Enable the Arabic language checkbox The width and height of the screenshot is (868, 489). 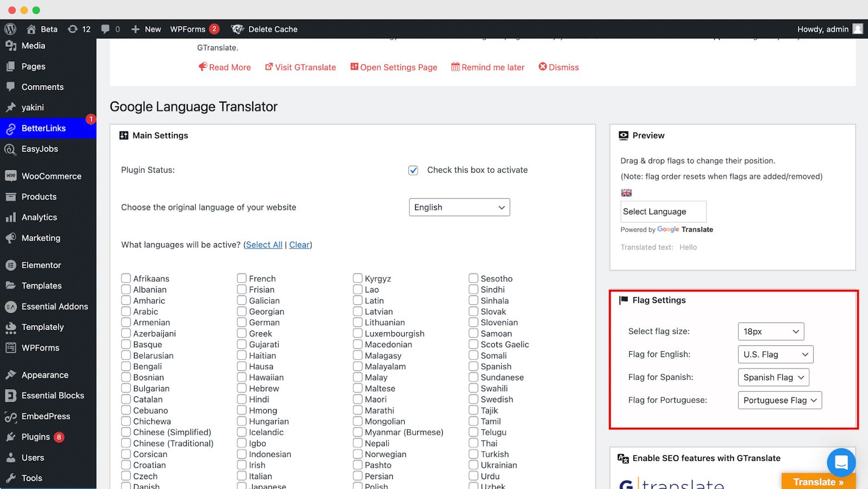(125, 312)
